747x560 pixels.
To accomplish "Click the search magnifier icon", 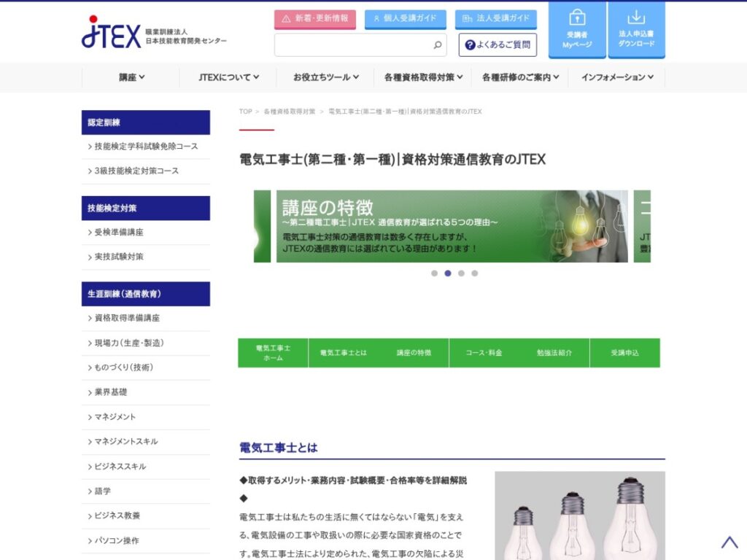I will click(x=438, y=44).
